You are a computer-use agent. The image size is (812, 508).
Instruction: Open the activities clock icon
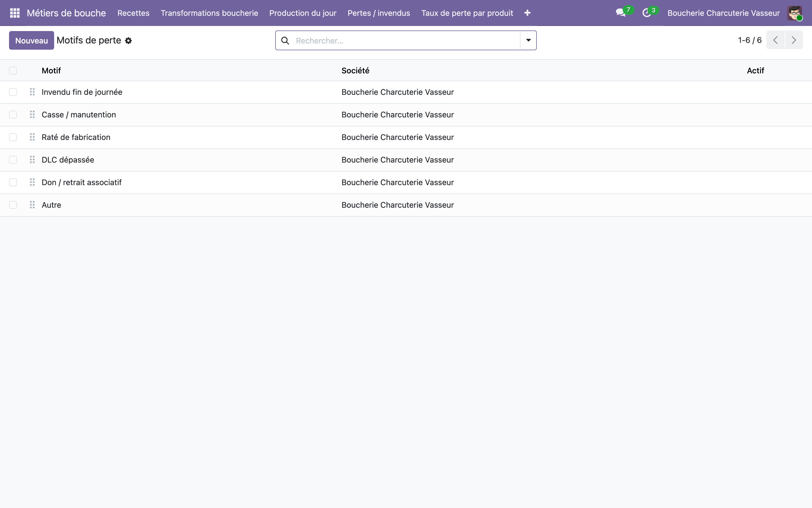pos(646,13)
